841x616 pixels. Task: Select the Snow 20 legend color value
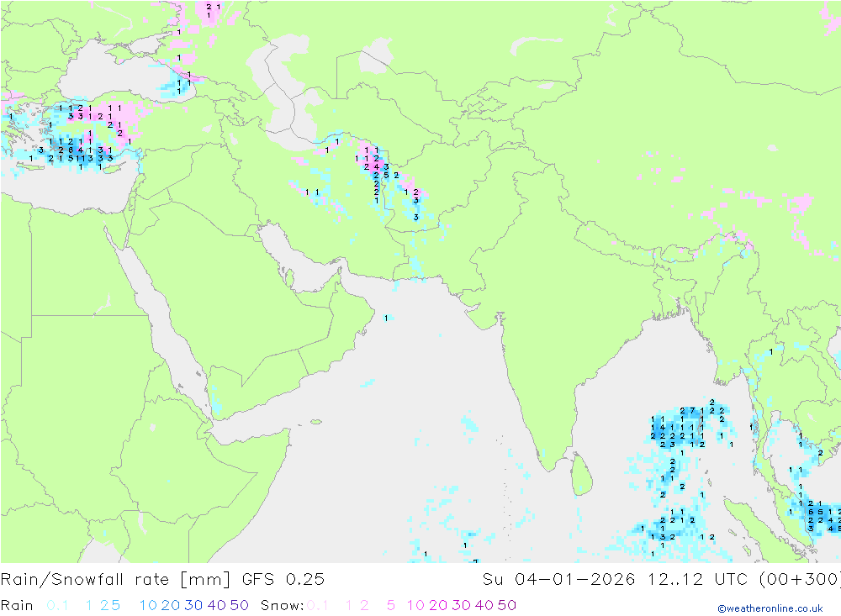438,605
